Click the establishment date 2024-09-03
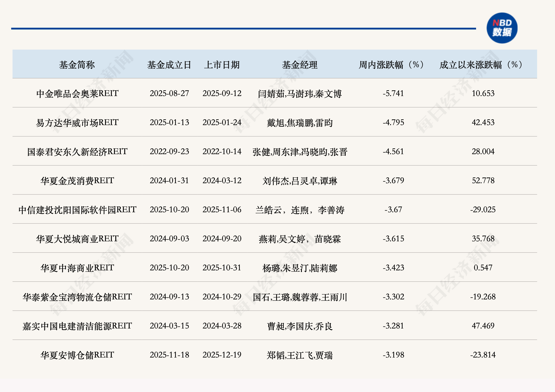This screenshot has width=555, height=392. click(169, 239)
